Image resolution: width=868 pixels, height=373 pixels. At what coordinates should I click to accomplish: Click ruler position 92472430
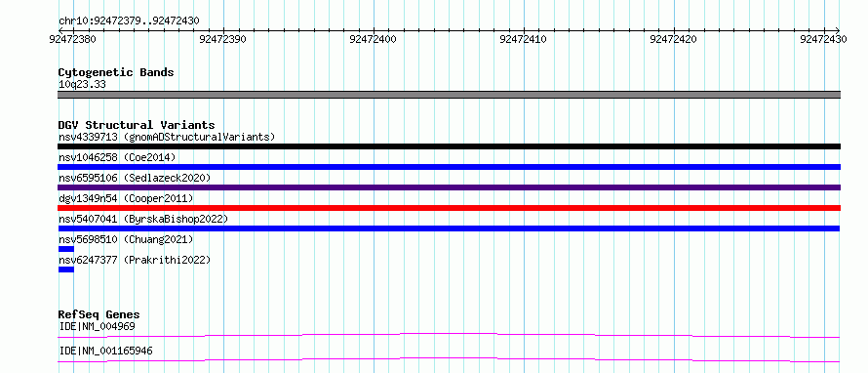824,39
